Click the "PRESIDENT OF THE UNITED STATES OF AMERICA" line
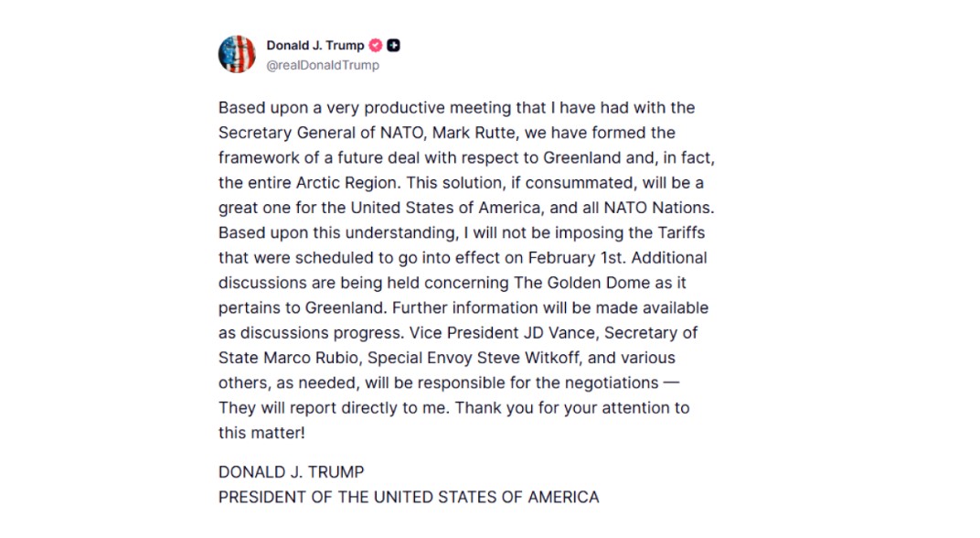Image resolution: width=980 pixels, height=538 pixels. pos(409,498)
